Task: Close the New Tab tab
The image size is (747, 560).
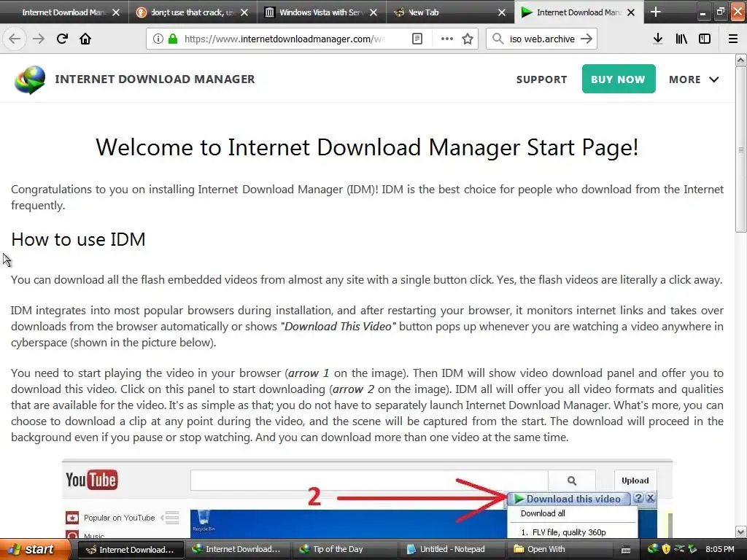Action: [x=502, y=13]
